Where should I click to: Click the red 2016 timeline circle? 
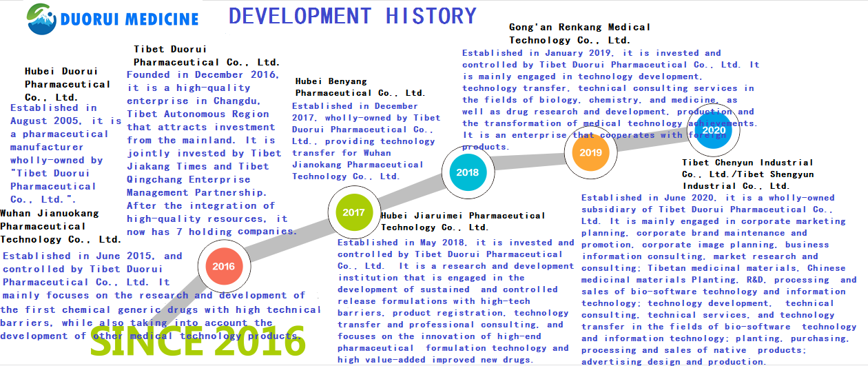point(223,266)
